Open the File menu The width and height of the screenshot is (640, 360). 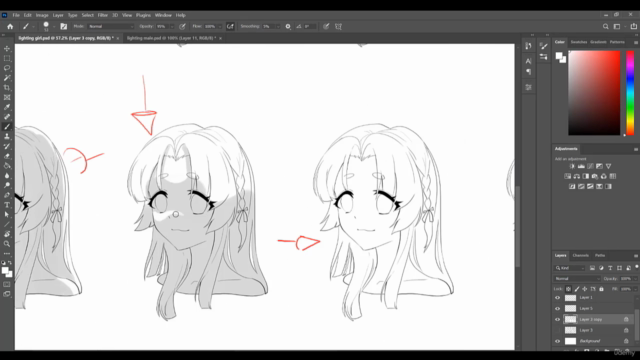click(16, 15)
